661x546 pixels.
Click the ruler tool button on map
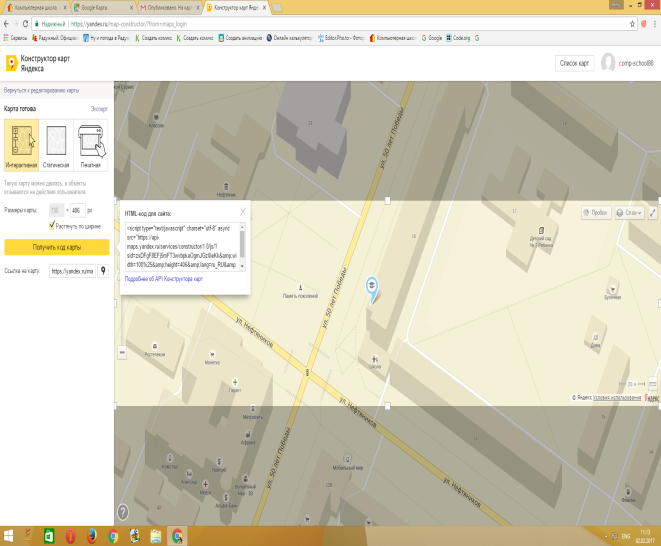click(x=653, y=384)
